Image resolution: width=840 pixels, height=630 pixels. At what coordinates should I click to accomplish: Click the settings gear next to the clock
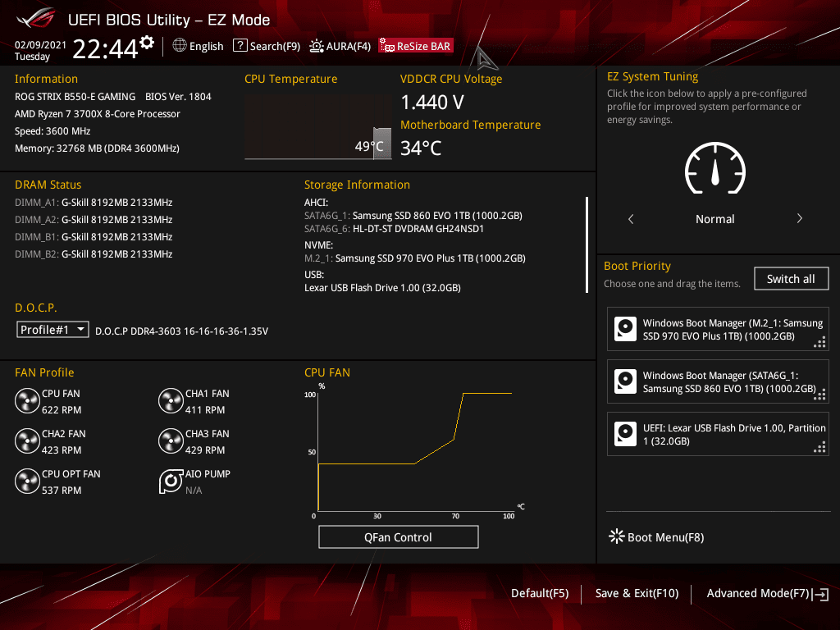tap(147, 43)
